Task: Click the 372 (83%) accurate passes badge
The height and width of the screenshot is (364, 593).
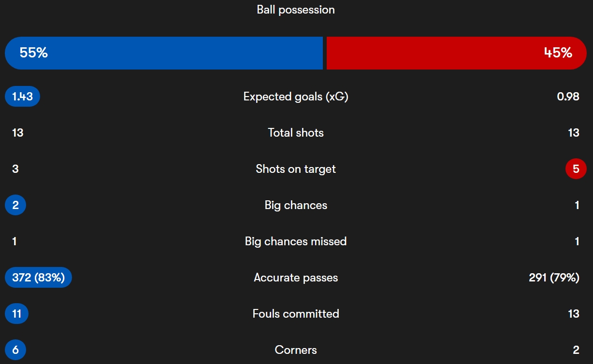Action: [x=38, y=278]
